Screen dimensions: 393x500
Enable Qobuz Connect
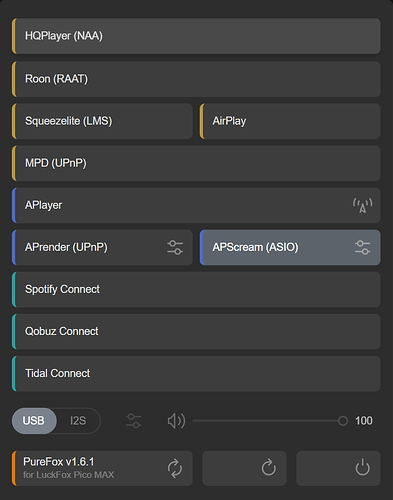click(x=196, y=332)
